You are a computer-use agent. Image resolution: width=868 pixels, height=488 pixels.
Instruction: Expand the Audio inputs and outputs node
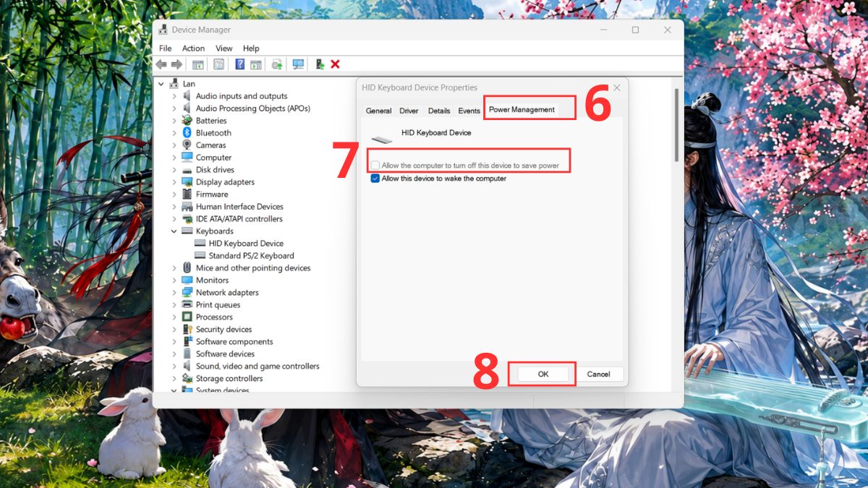tap(174, 96)
